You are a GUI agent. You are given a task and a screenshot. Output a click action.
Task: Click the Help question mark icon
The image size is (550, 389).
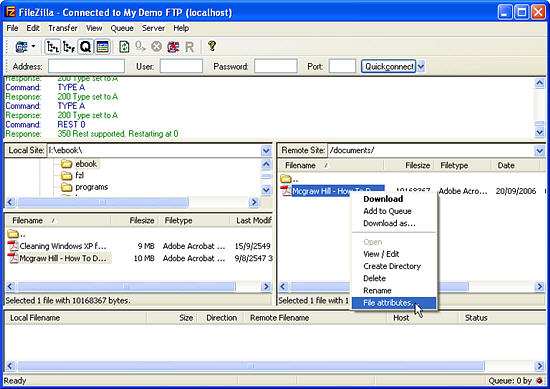coord(212,46)
